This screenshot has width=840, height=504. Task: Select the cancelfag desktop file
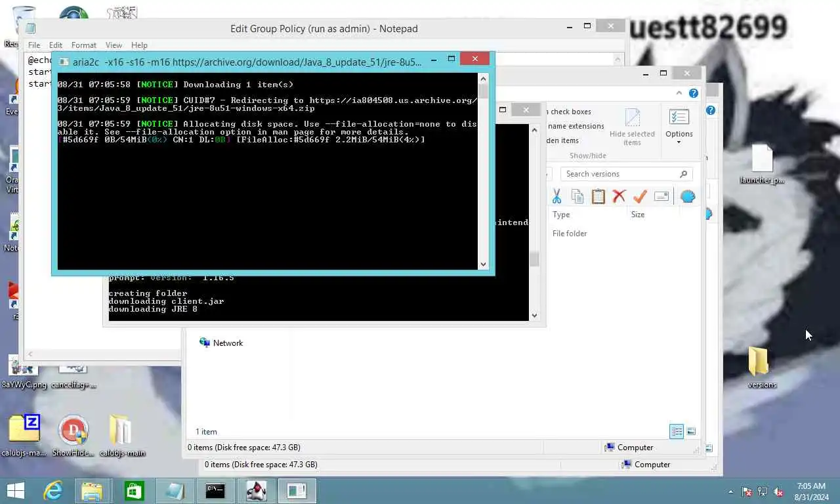coord(73,375)
